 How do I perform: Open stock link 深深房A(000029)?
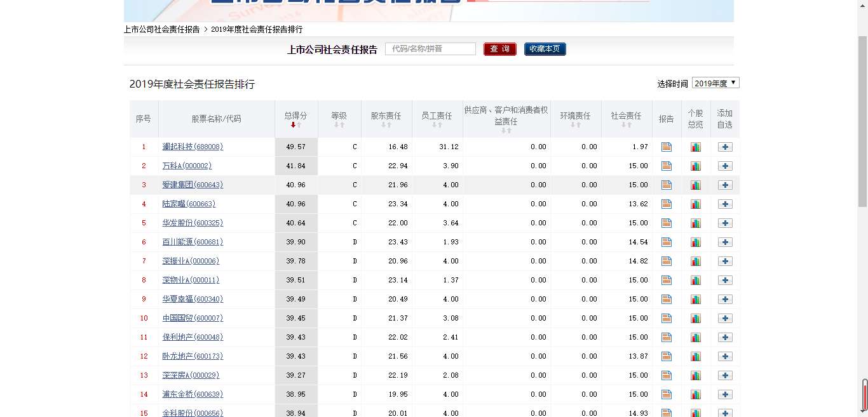pos(191,375)
